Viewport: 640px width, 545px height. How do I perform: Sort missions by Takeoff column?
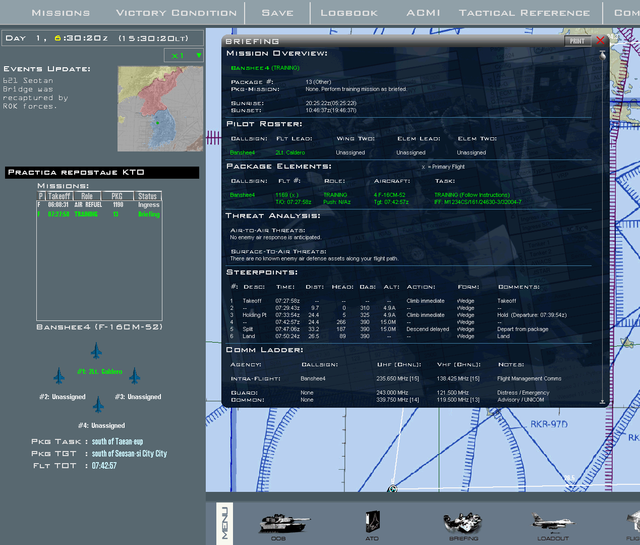click(60, 196)
